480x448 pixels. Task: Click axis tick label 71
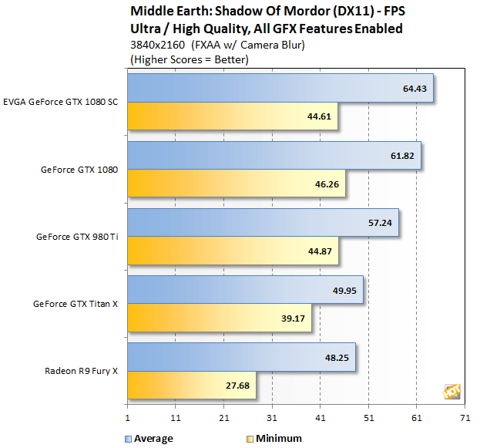[465, 418]
